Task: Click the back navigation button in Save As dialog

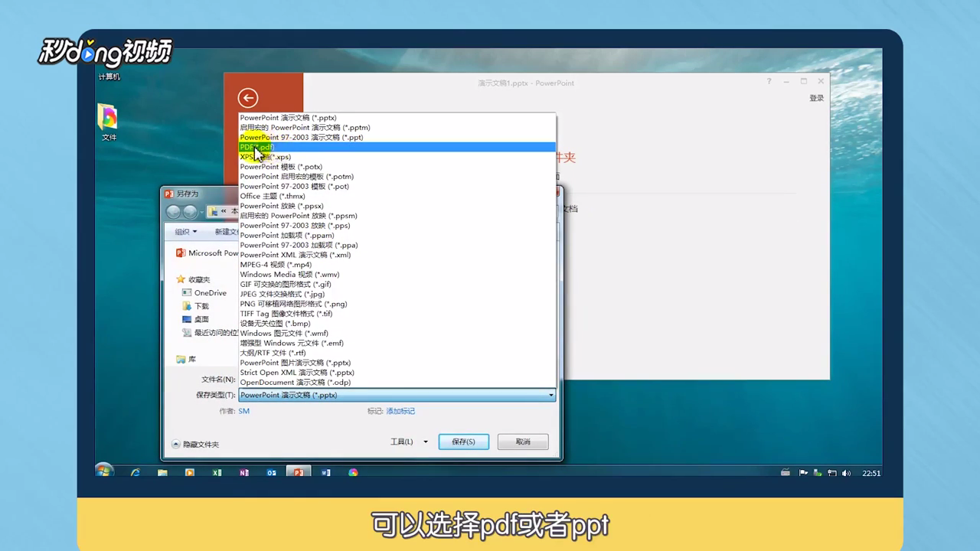Action: (x=174, y=212)
